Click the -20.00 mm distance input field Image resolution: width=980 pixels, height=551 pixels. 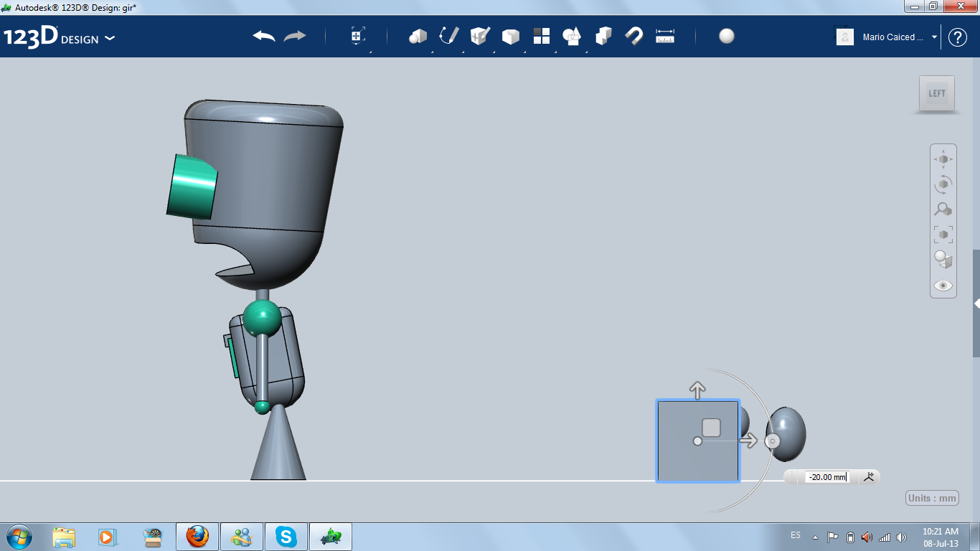point(827,477)
